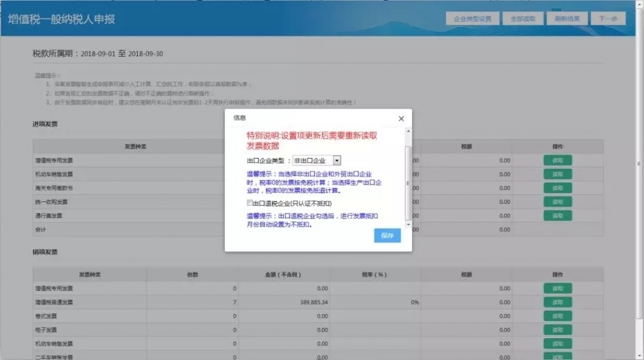Click 读取 for 卷式发票 row
644x360 pixels.
[x=557, y=316]
